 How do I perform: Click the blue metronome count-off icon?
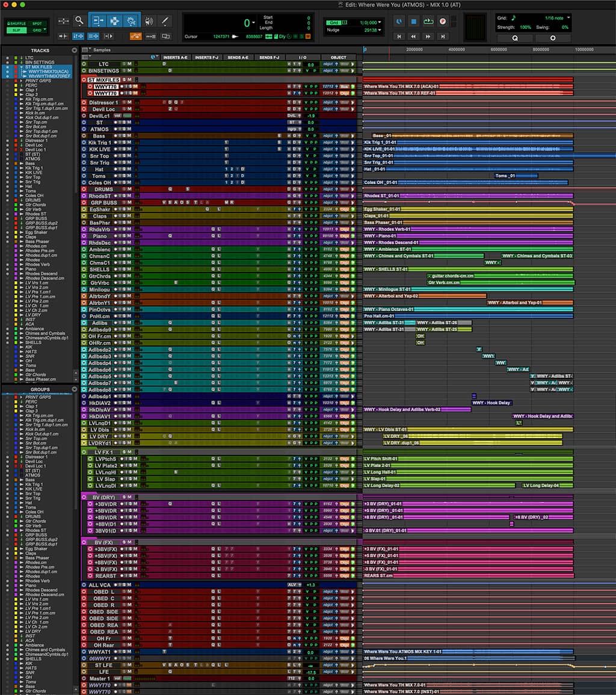[x=399, y=21]
